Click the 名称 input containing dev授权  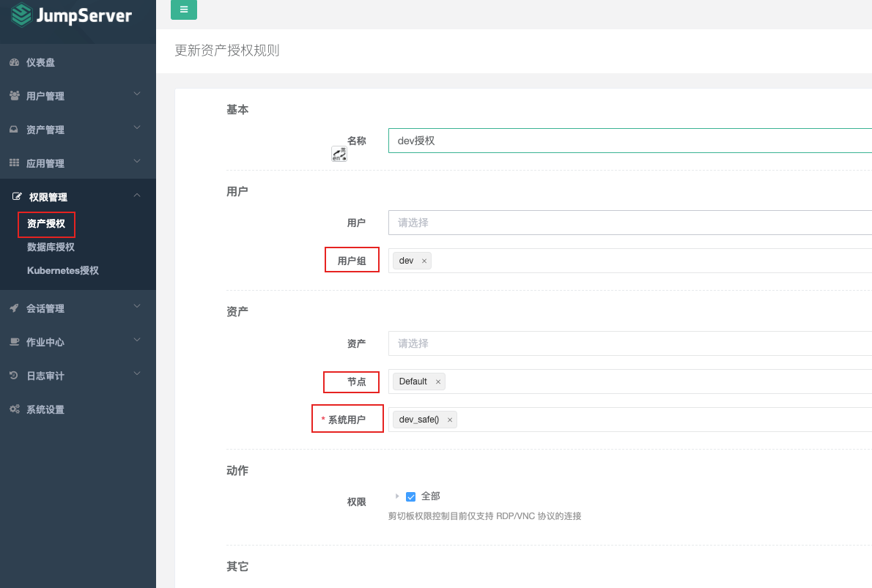(x=630, y=141)
